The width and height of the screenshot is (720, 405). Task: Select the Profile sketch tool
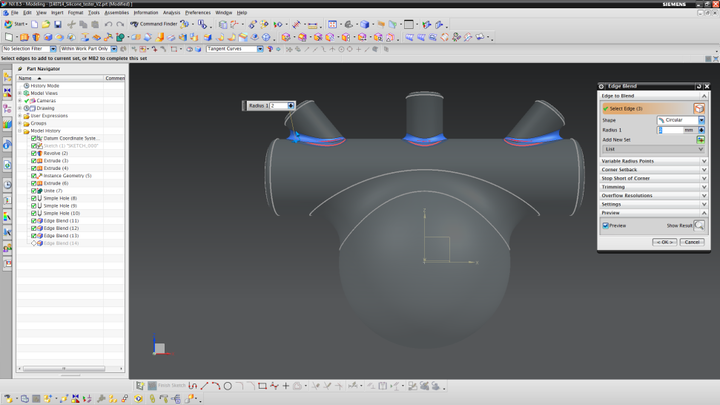point(193,386)
